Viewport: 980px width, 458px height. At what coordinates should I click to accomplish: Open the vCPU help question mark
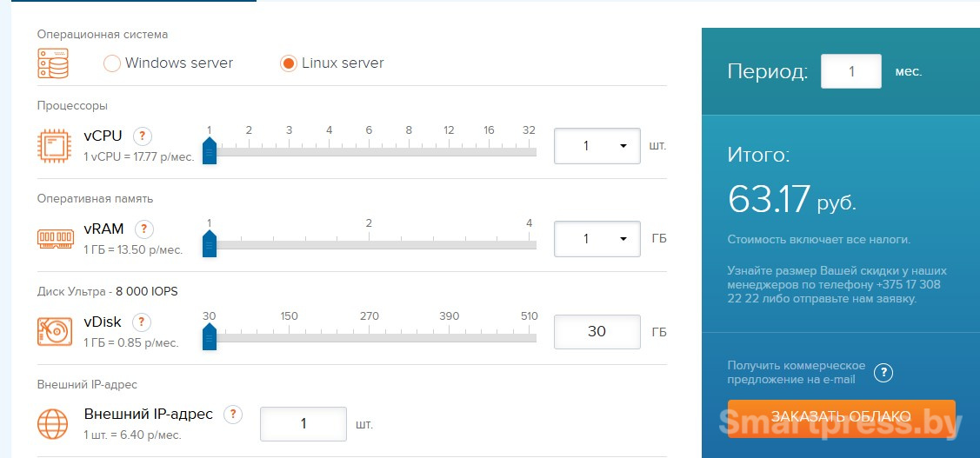[143, 136]
